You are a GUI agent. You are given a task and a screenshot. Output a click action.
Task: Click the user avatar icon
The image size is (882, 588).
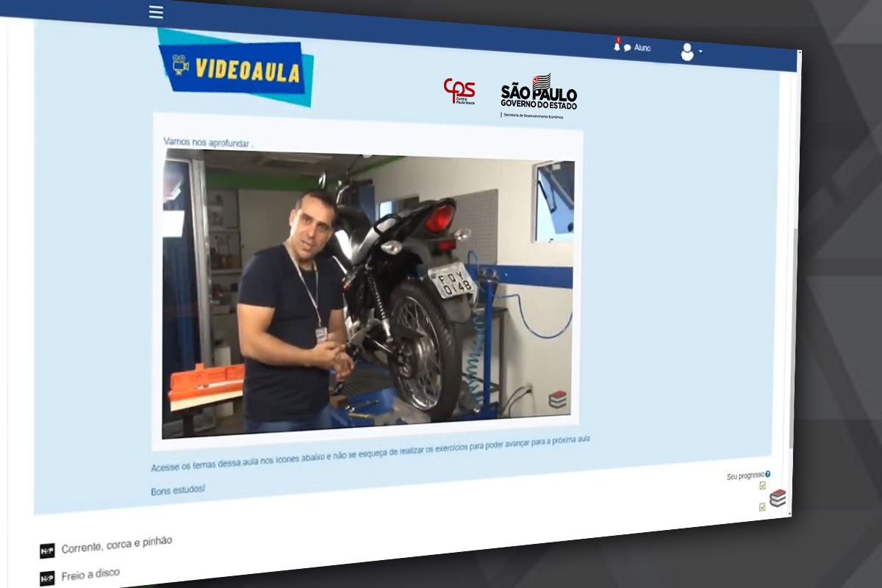click(x=687, y=52)
